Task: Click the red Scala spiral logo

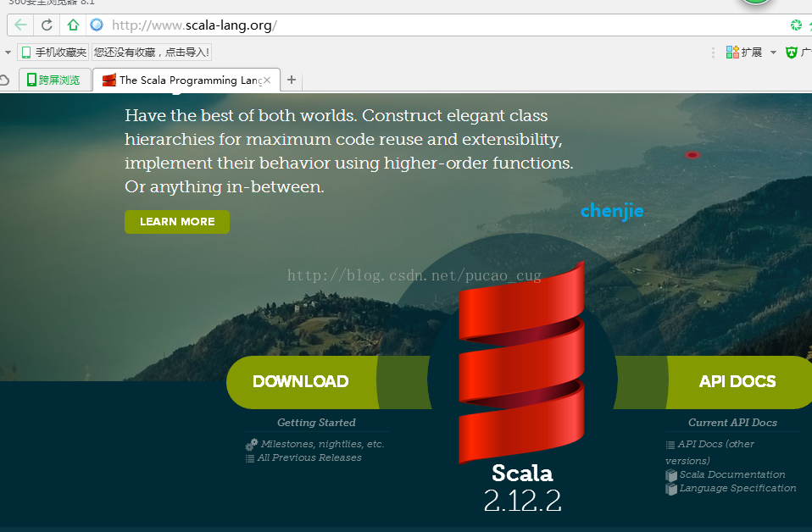Action: click(x=521, y=363)
